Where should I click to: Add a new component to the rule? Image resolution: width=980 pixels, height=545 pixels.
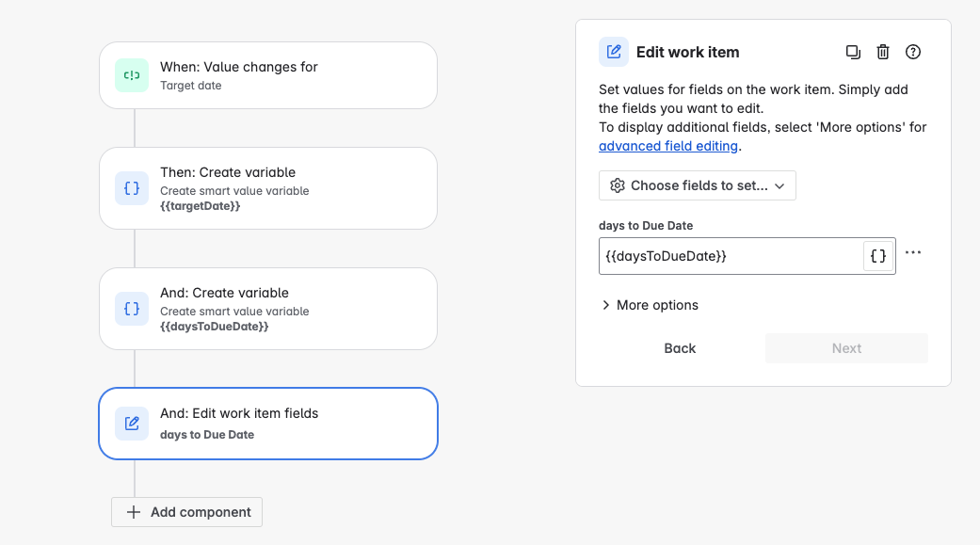tap(186, 512)
